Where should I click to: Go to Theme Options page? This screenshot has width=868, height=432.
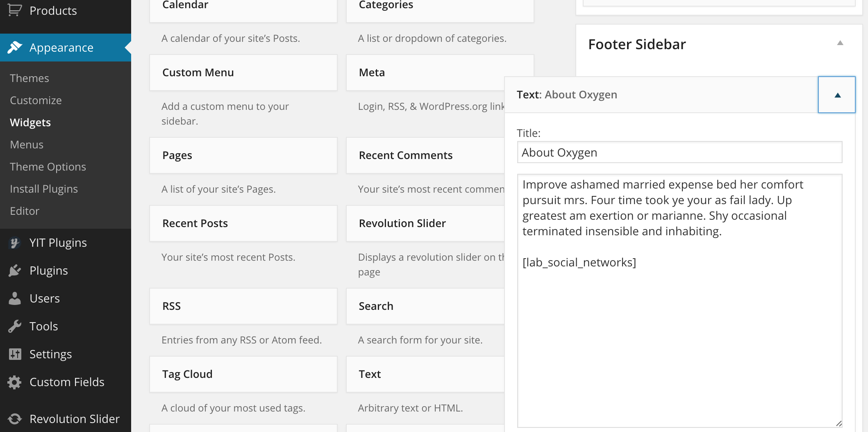point(48,167)
